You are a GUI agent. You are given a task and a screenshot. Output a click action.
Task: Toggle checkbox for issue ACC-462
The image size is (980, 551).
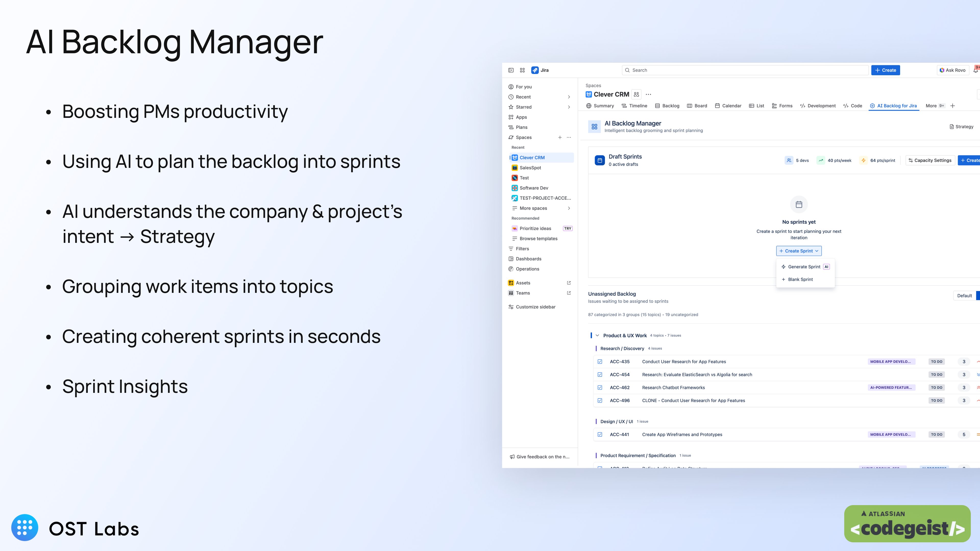600,387
